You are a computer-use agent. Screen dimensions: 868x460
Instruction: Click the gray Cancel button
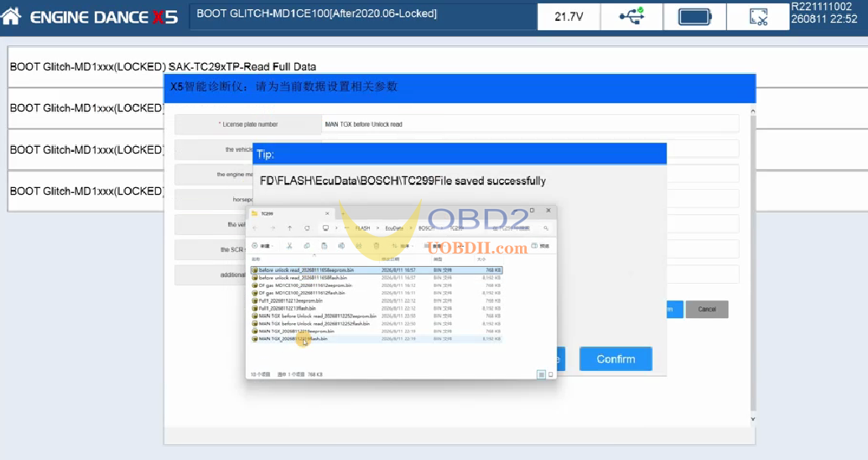(x=707, y=309)
